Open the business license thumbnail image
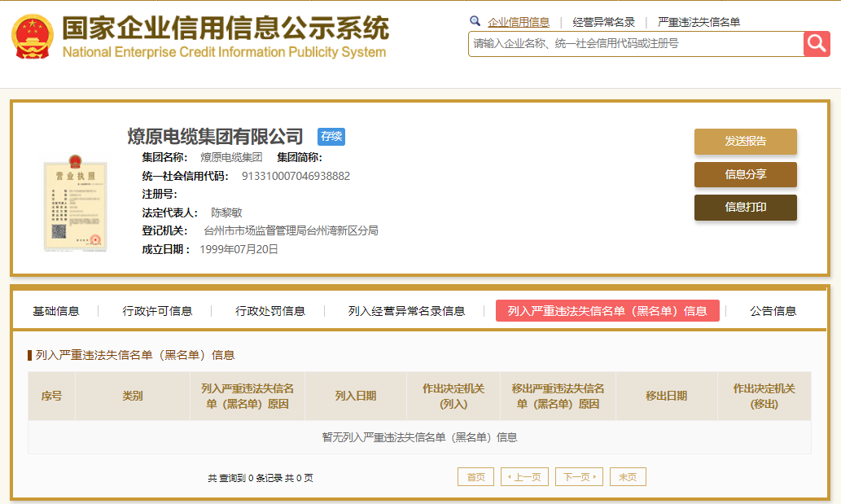The height and width of the screenshot is (504, 841). (x=75, y=204)
